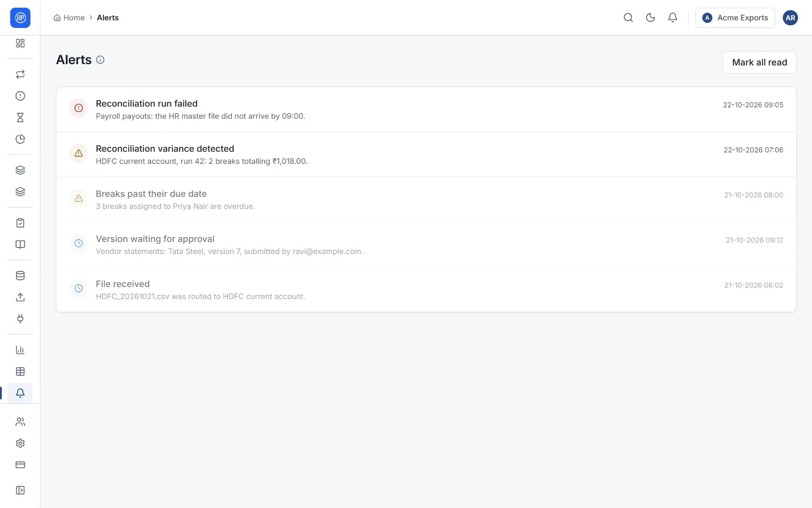
Task: Open the AR user avatar menu
Action: (x=790, y=18)
